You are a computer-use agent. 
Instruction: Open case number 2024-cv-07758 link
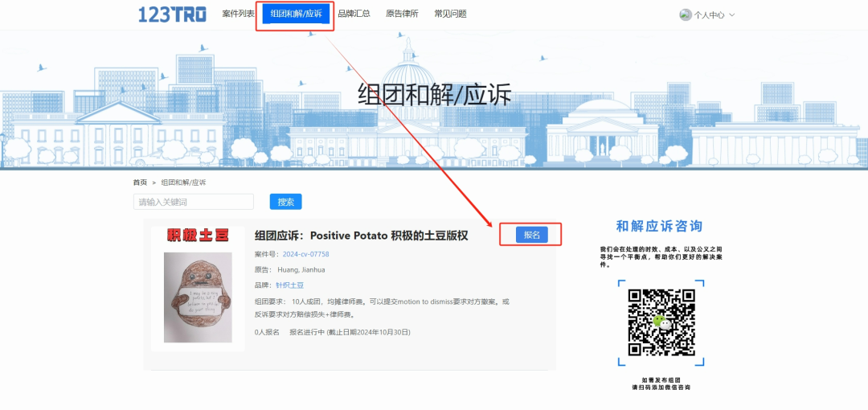coord(305,254)
